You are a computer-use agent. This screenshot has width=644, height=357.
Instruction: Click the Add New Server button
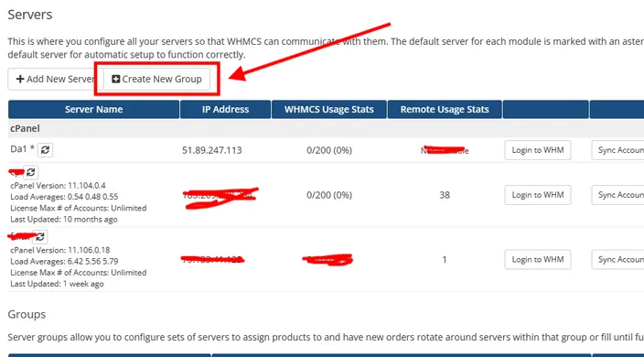click(x=56, y=79)
